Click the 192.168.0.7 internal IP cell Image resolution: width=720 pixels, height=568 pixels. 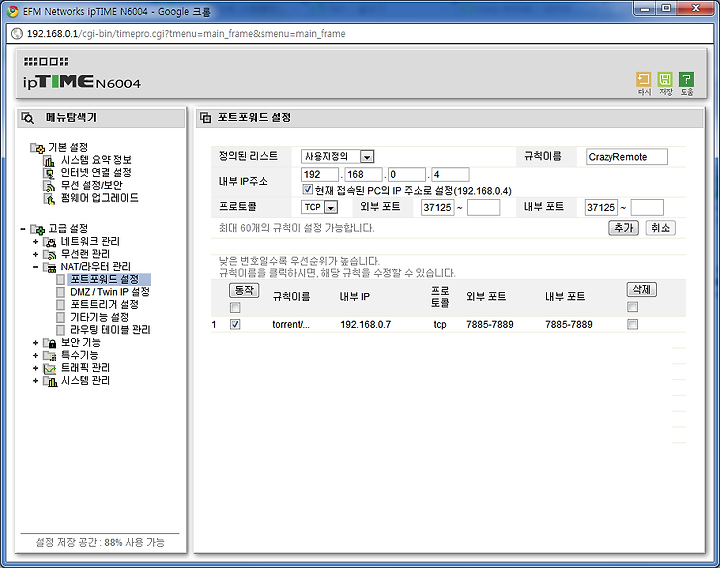pyautogui.click(x=366, y=325)
